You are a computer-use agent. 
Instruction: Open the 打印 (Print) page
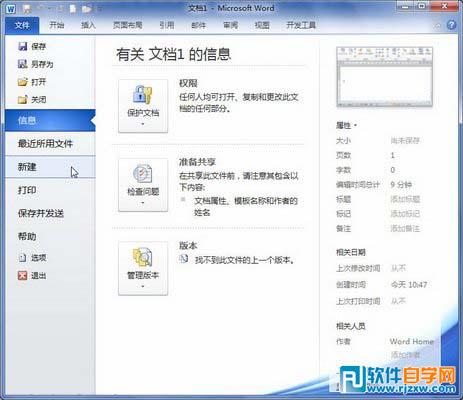[x=50, y=190]
